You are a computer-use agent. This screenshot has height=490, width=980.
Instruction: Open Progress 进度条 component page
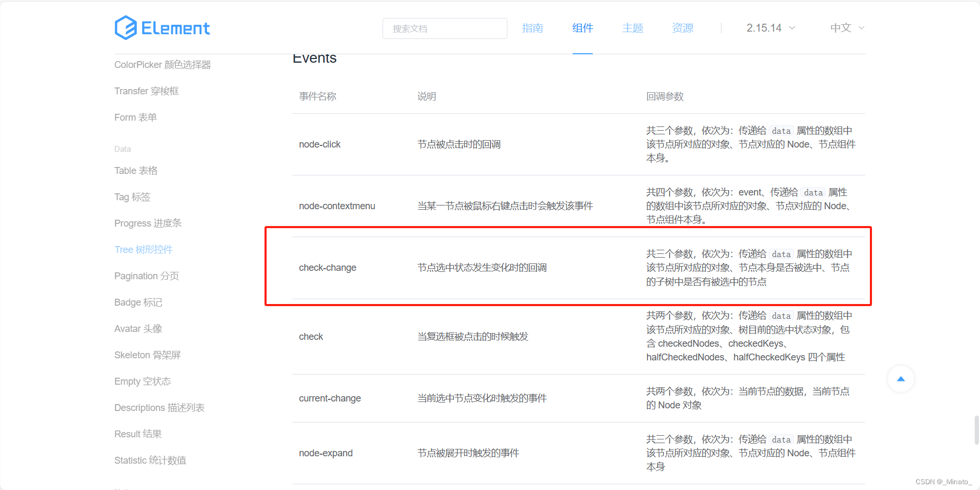148,223
